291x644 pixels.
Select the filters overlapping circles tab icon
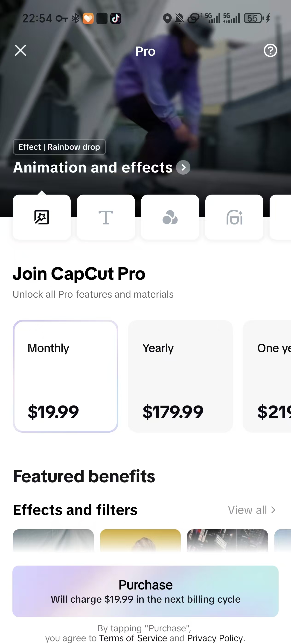point(170,217)
